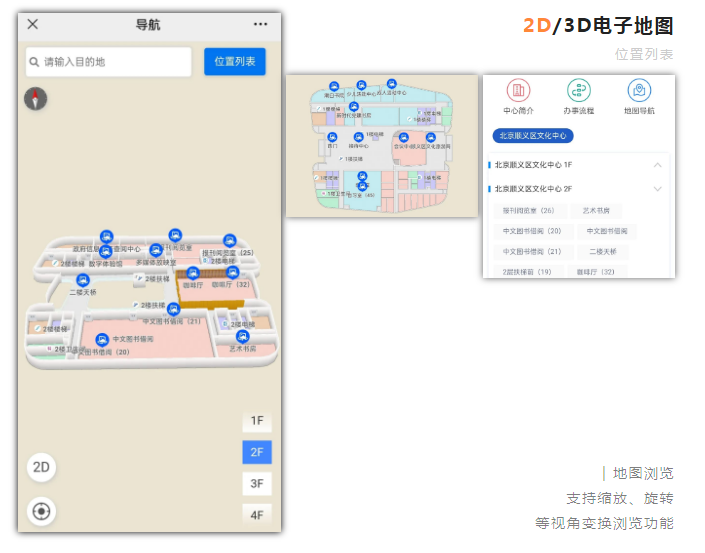The width and height of the screenshot is (705, 553).
Task: Expand the 北京顺义区文化中心 2F chevron
Action: [657, 189]
